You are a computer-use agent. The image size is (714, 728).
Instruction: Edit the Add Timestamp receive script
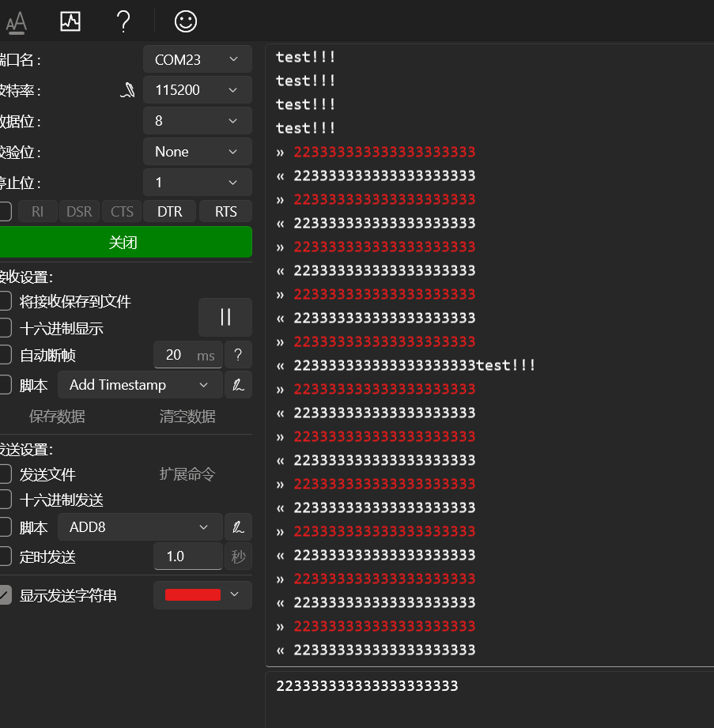click(x=238, y=385)
